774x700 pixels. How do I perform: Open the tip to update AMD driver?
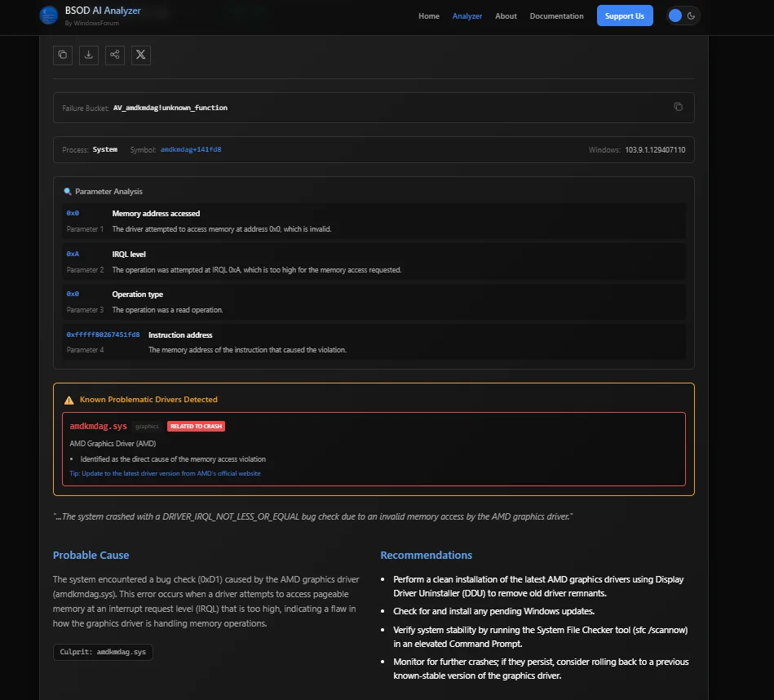165,473
